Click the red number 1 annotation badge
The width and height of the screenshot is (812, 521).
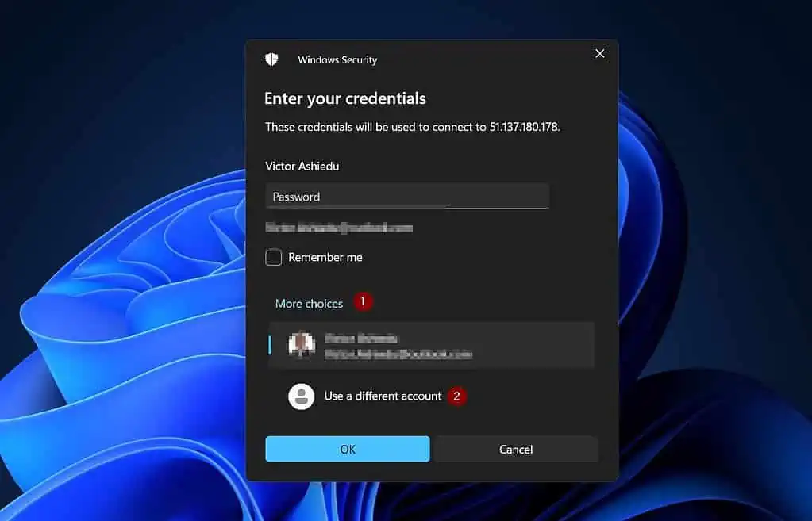pos(363,302)
